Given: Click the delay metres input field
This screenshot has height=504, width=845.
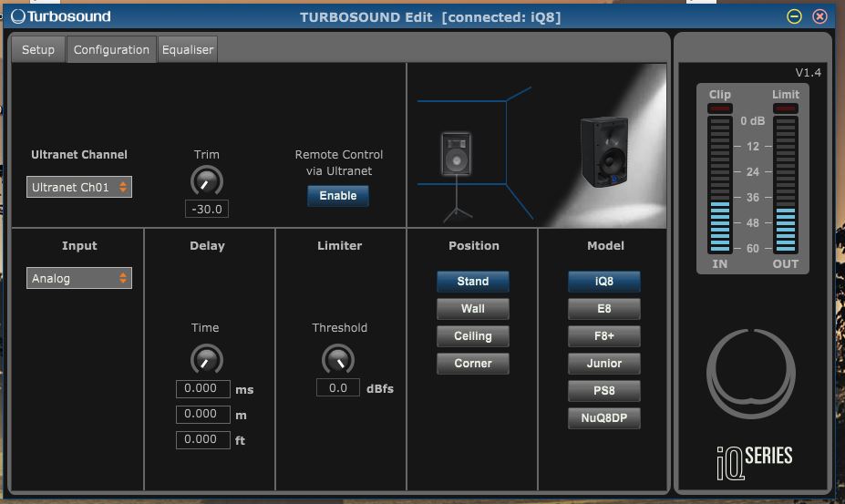Looking at the screenshot, I should click(x=203, y=414).
